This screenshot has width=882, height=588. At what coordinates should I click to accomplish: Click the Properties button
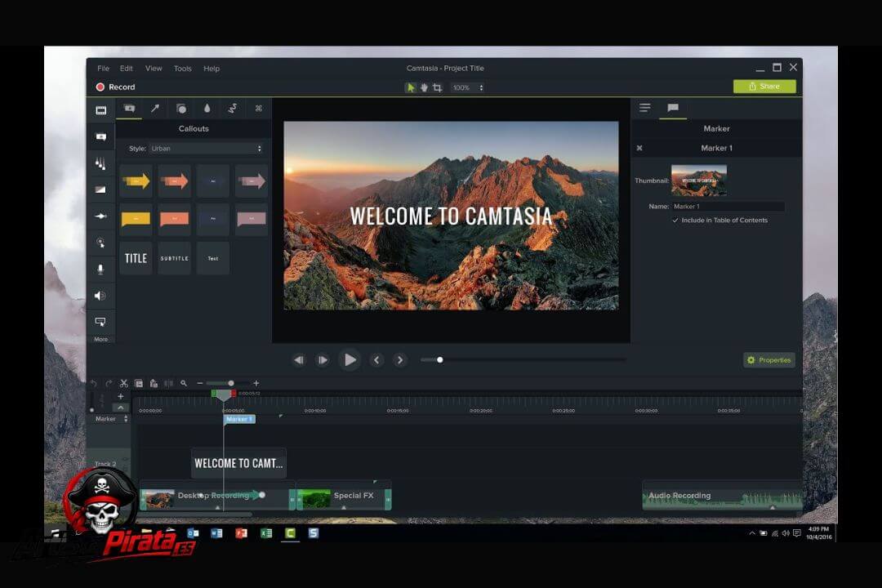tap(769, 360)
